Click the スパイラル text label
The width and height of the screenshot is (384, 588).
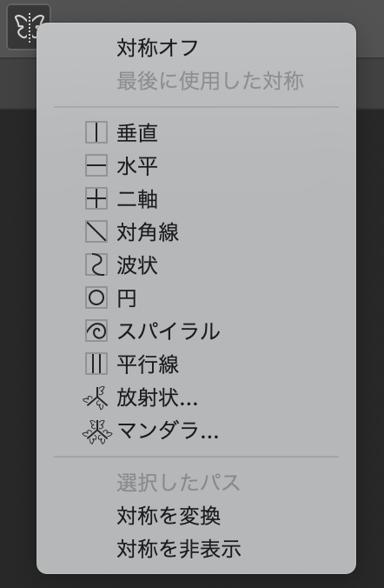point(169,331)
